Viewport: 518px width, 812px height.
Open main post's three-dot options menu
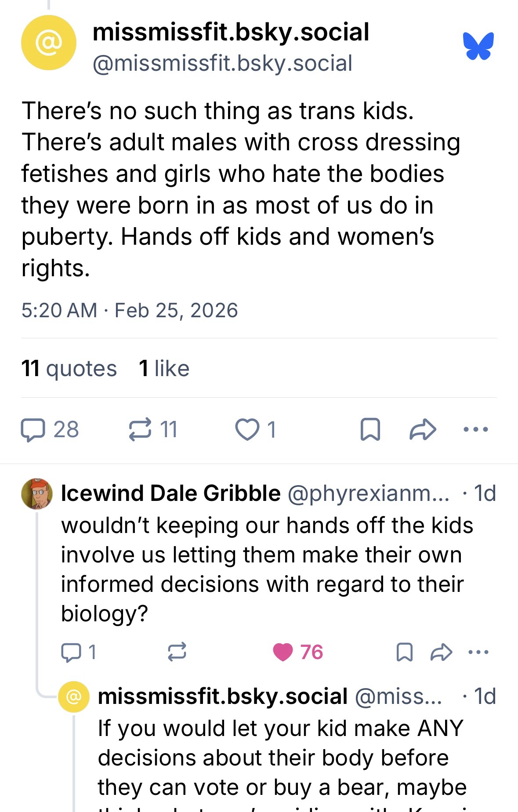(476, 429)
